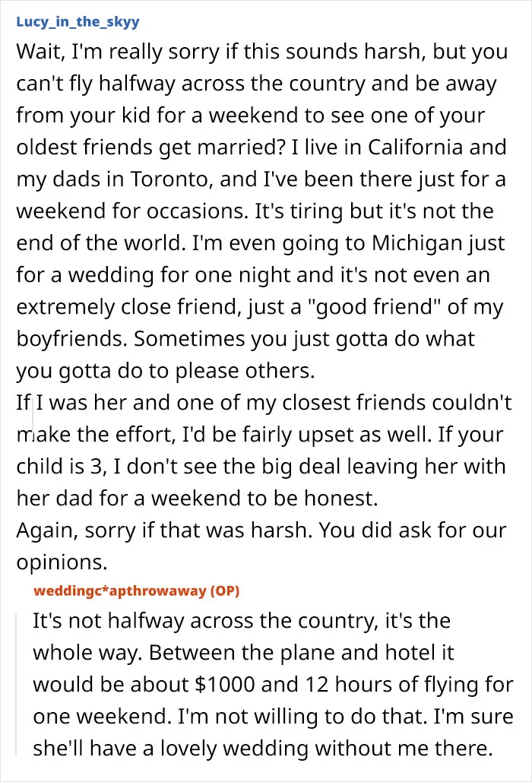Image resolution: width=532 pixels, height=782 pixels.
Task: Click the line starting "It's not halfway across"
Action: (242, 621)
